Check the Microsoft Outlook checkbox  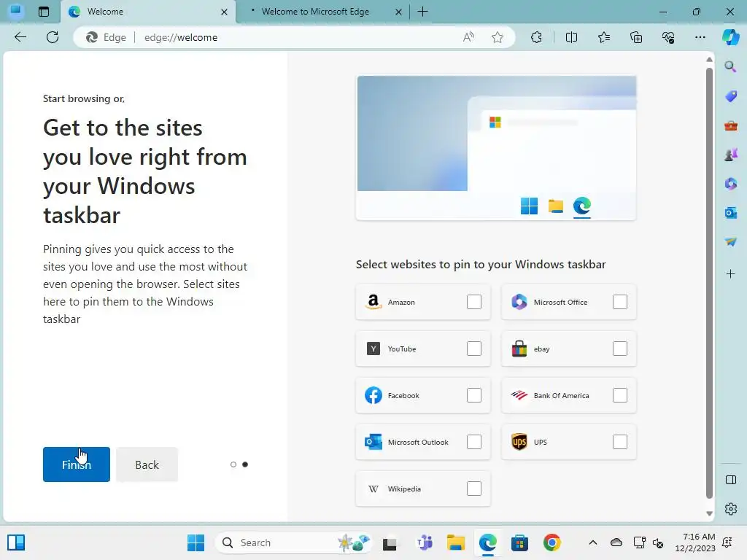click(x=474, y=441)
